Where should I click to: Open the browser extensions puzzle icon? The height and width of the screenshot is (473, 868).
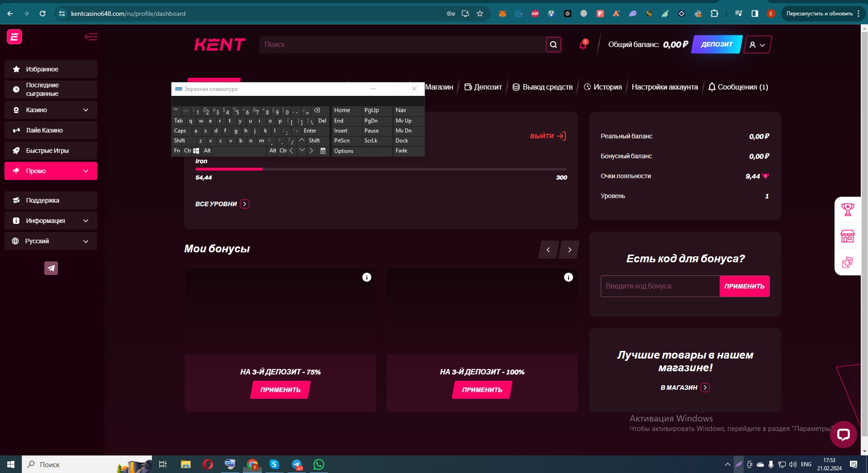point(714,14)
